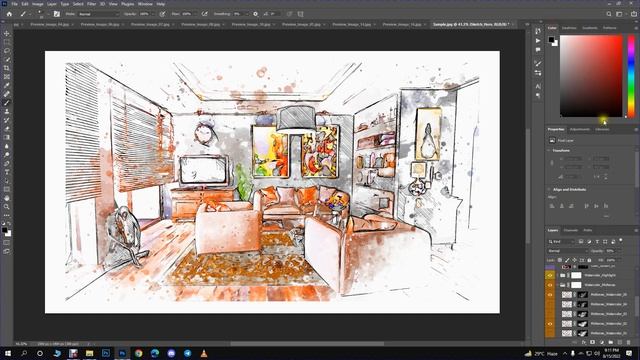Select the Move tool
The width and height of the screenshot is (640, 360).
pos(7,33)
